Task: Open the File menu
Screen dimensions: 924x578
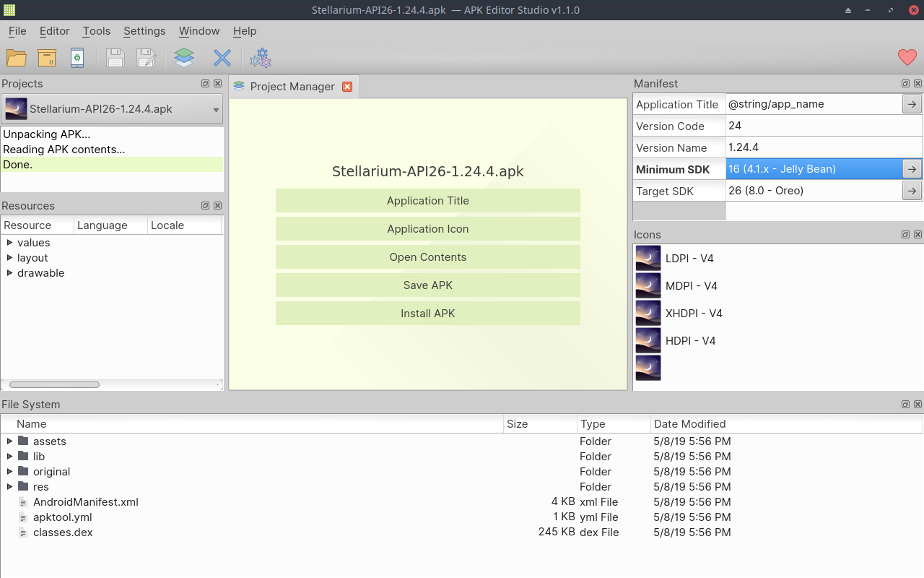Action: [x=17, y=31]
